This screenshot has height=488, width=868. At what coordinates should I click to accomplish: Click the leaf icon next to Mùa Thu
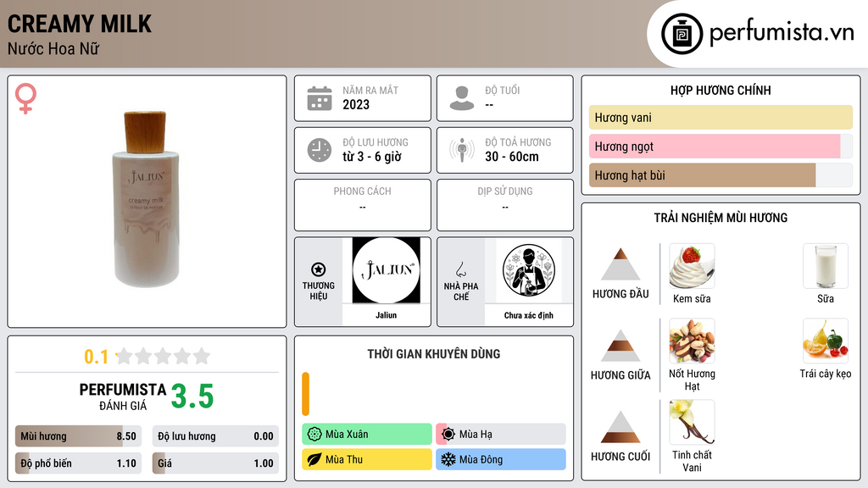tap(314, 459)
